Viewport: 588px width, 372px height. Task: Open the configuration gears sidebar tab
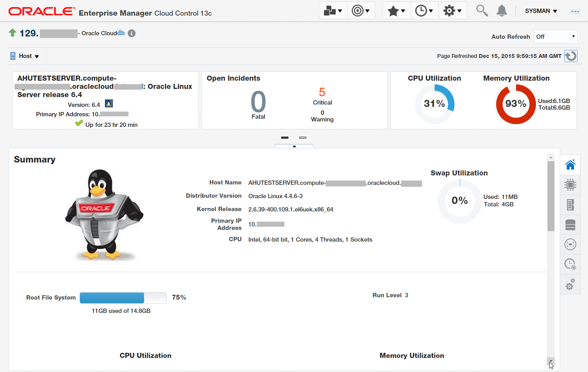pos(570,284)
